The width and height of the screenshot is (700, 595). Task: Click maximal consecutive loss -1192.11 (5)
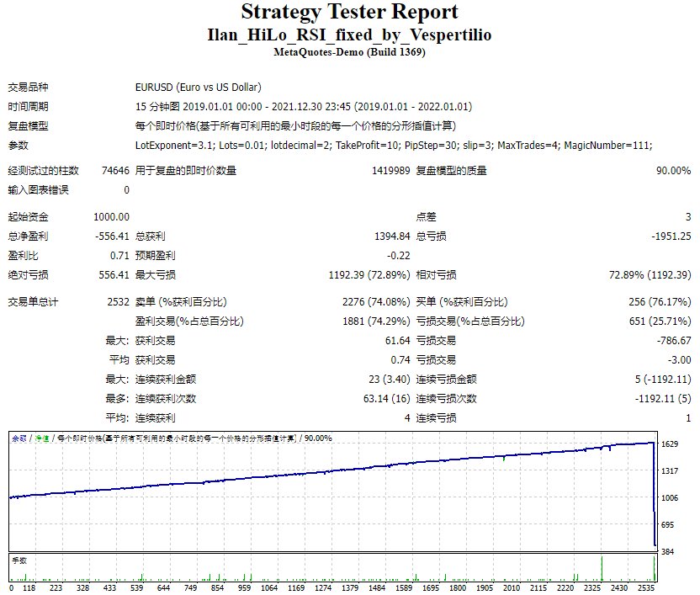pyautogui.click(x=663, y=399)
